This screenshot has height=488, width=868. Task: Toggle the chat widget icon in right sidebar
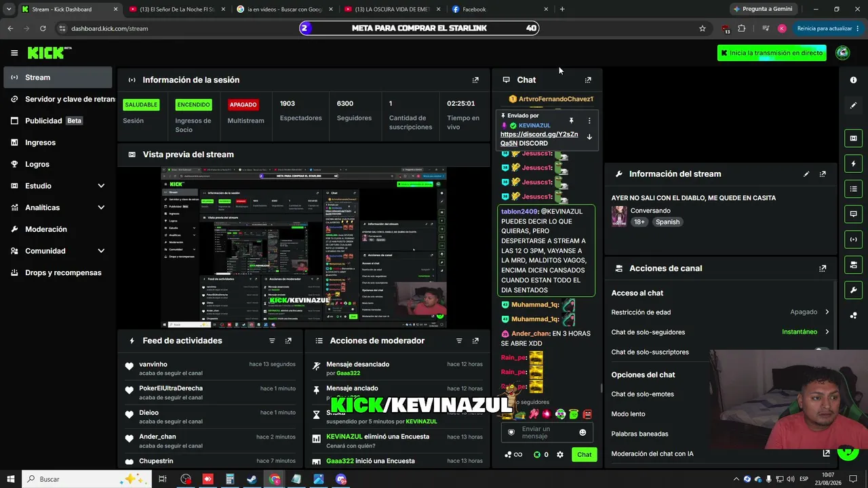coord(853,213)
